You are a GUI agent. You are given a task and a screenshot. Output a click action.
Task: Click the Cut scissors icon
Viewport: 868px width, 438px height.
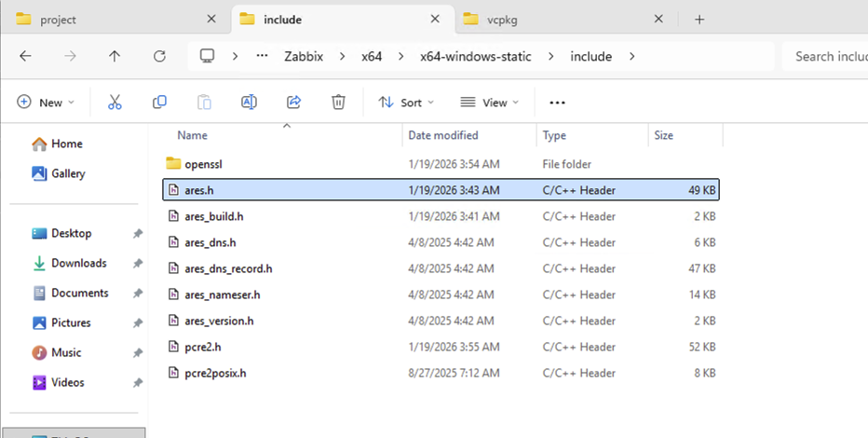(115, 103)
